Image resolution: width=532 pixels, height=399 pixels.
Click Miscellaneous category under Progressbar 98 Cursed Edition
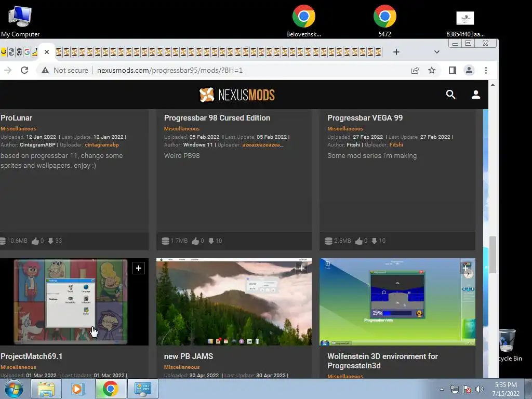[x=182, y=129]
